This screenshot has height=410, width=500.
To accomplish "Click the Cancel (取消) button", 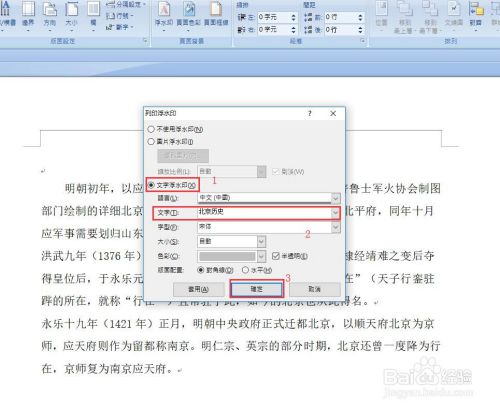I will (x=315, y=289).
